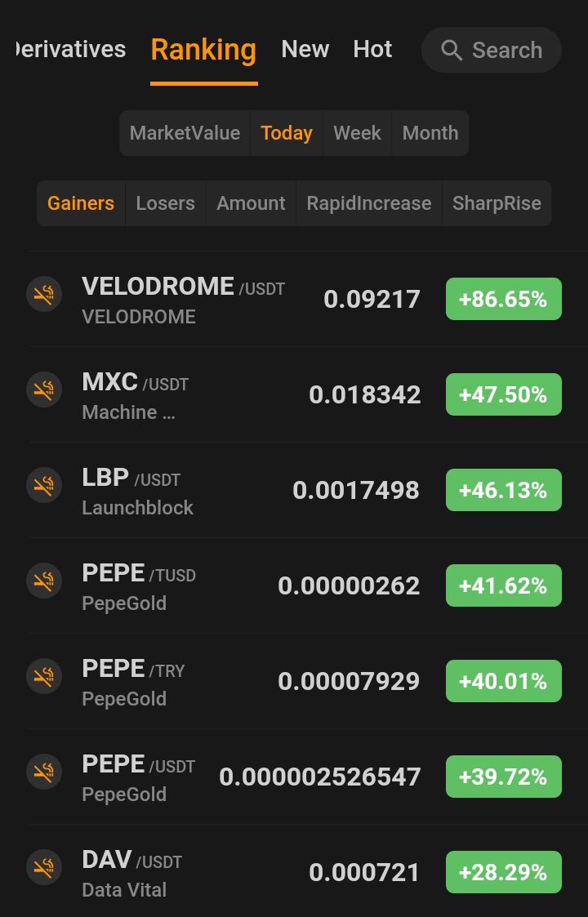Click the LBP Launchblock coin icon
The width and height of the screenshot is (588, 917).
(44, 485)
